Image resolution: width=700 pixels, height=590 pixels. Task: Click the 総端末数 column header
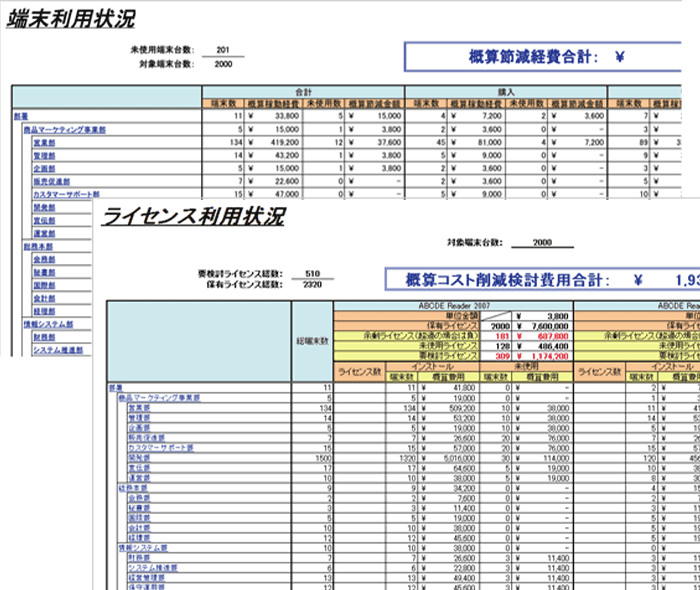312,341
